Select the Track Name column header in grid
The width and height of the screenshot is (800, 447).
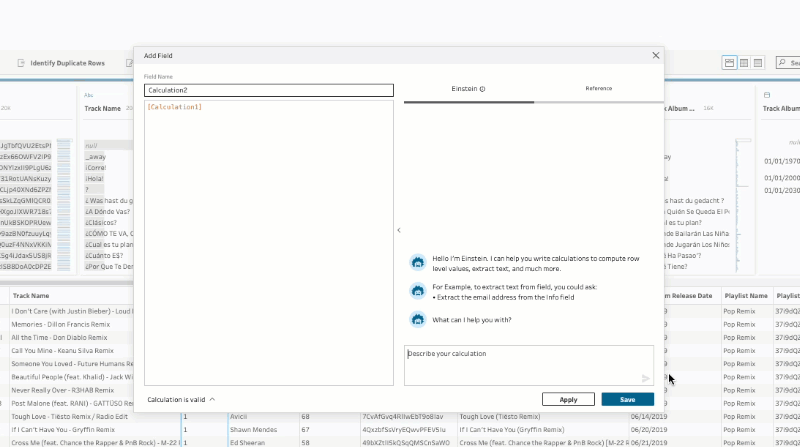tap(30, 296)
